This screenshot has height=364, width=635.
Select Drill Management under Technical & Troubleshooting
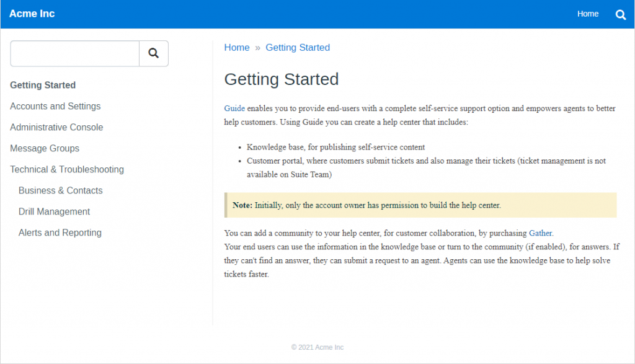pos(54,211)
